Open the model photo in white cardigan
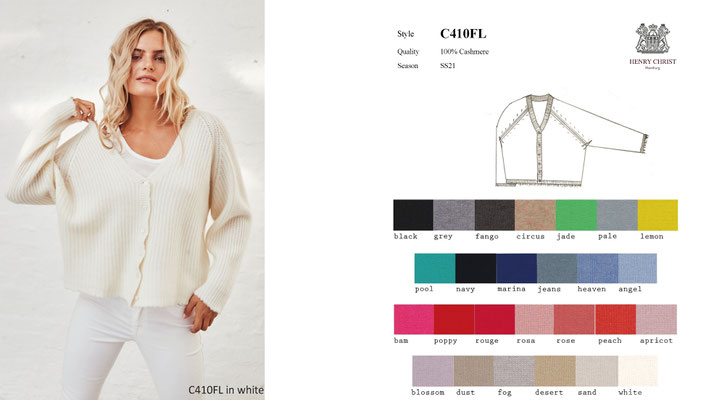706x400 pixels. tap(132, 200)
